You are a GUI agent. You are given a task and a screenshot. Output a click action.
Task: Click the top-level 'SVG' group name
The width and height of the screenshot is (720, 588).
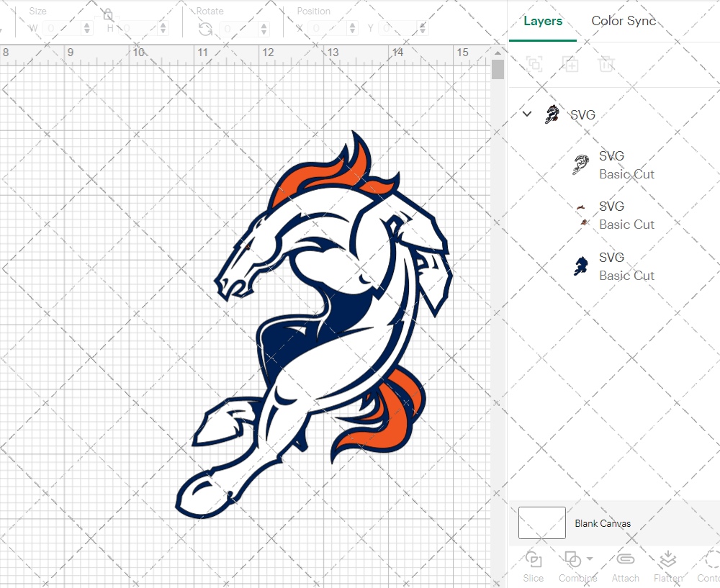(x=582, y=114)
